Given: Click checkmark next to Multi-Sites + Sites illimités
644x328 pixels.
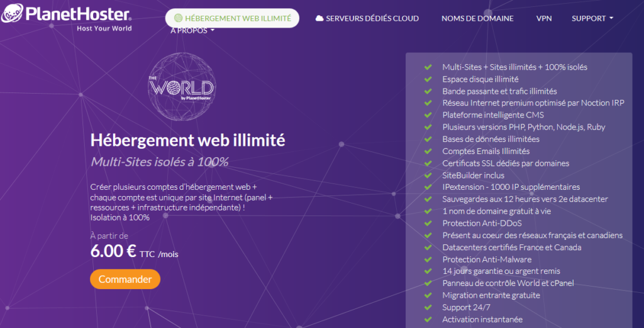Looking at the screenshot, I should 428,67.
